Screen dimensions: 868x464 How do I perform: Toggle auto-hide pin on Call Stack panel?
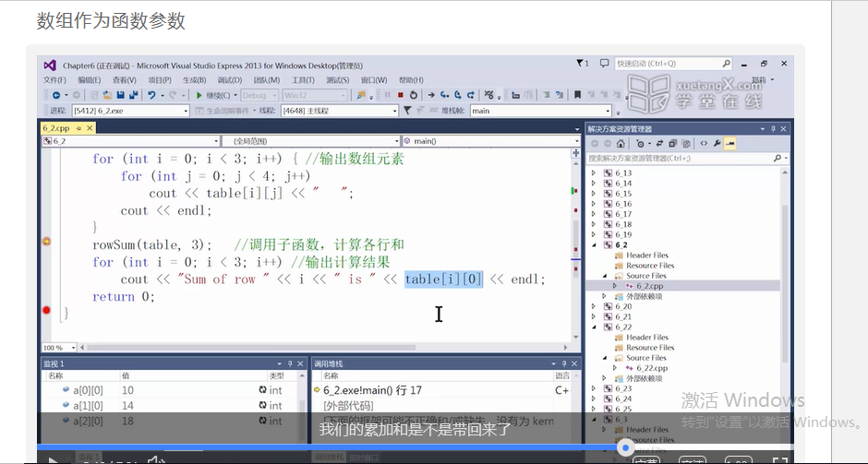click(564, 363)
